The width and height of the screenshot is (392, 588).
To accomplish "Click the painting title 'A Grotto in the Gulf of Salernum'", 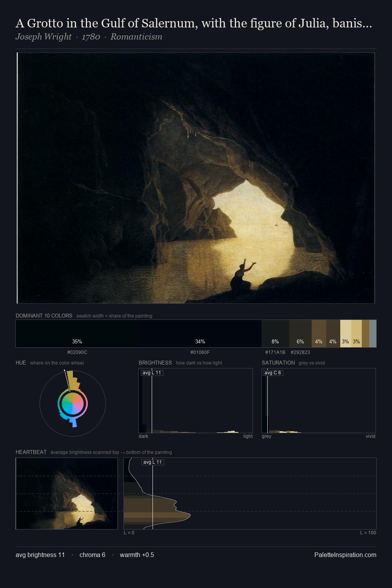I will (x=194, y=23).
